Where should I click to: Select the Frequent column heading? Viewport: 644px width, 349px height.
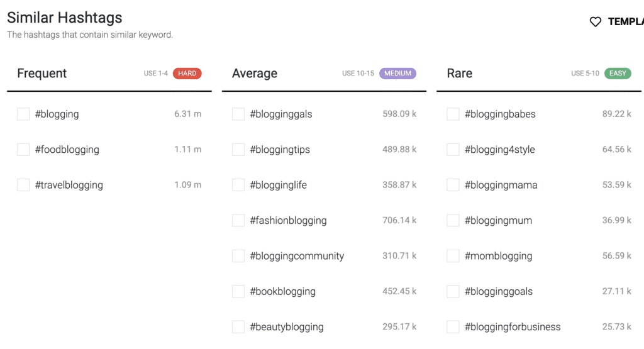(x=42, y=74)
